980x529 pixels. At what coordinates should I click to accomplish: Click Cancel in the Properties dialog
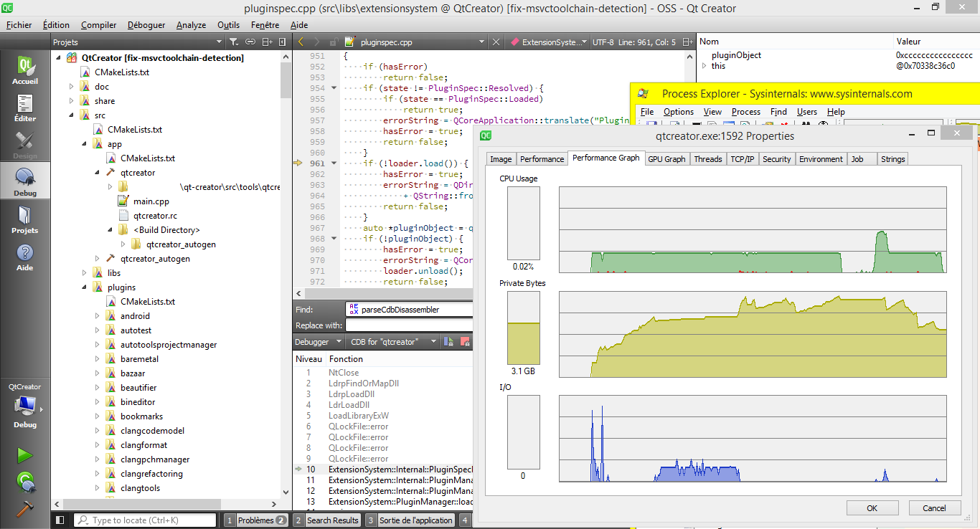(934, 508)
